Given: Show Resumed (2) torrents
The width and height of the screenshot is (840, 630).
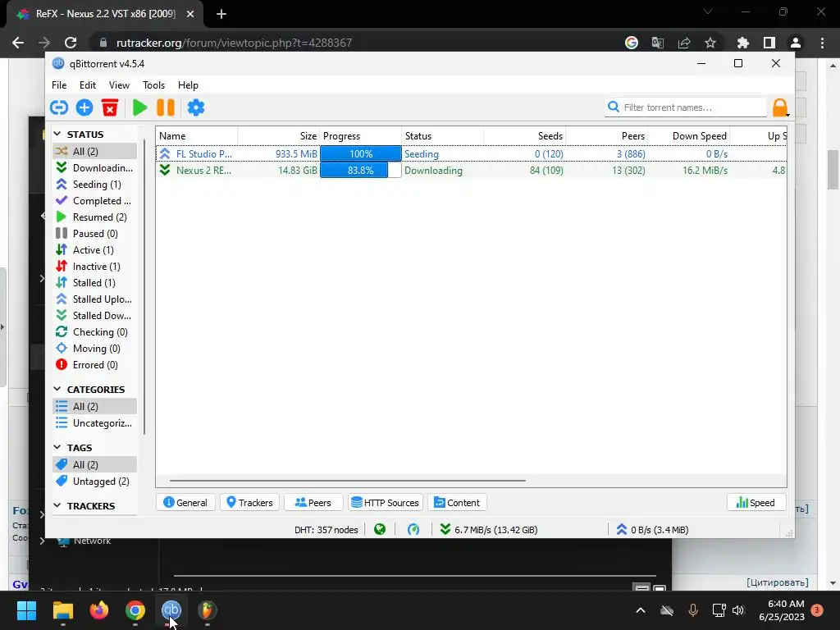Looking at the screenshot, I should [x=95, y=217].
